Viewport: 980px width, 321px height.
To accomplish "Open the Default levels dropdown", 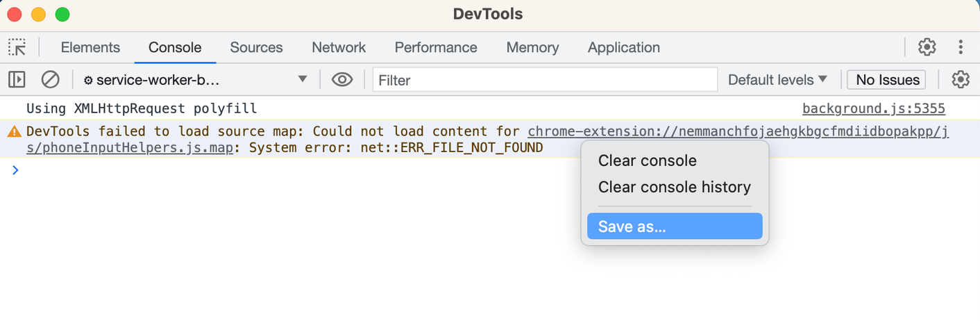I will coord(777,80).
